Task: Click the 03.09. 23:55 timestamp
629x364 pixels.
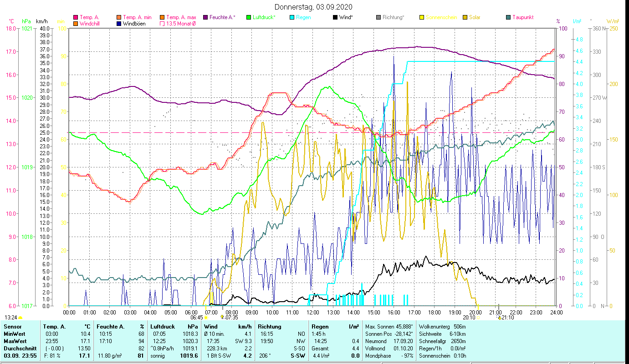Action: [20, 356]
